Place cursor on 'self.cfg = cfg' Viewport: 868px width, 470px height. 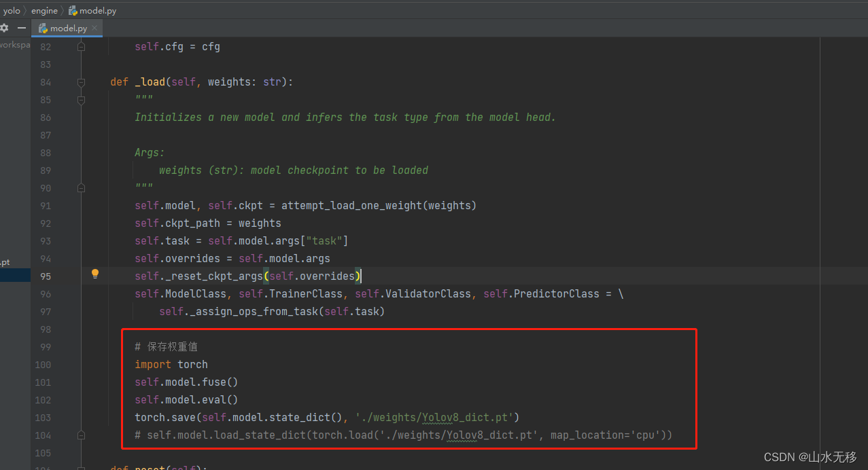[177, 47]
